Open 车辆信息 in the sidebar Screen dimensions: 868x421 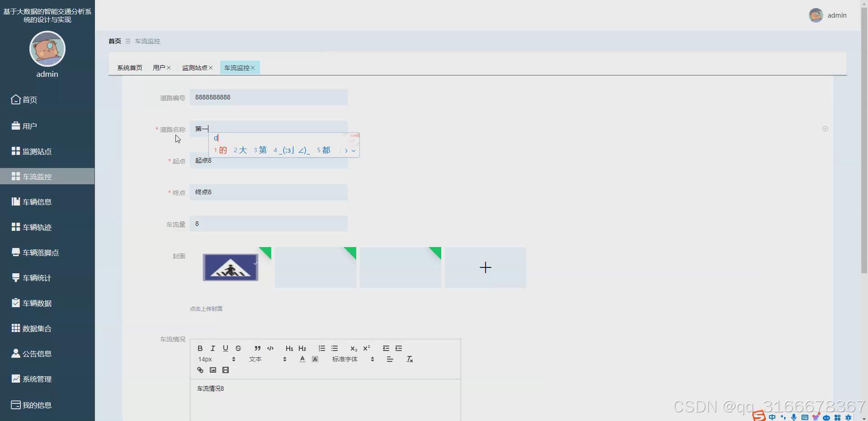(x=47, y=202)
